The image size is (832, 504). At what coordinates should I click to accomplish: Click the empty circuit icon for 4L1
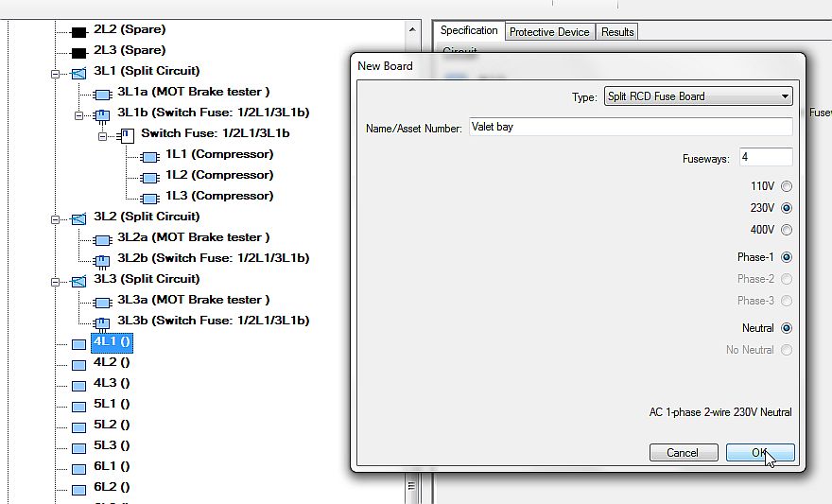(x=78, y=345)
